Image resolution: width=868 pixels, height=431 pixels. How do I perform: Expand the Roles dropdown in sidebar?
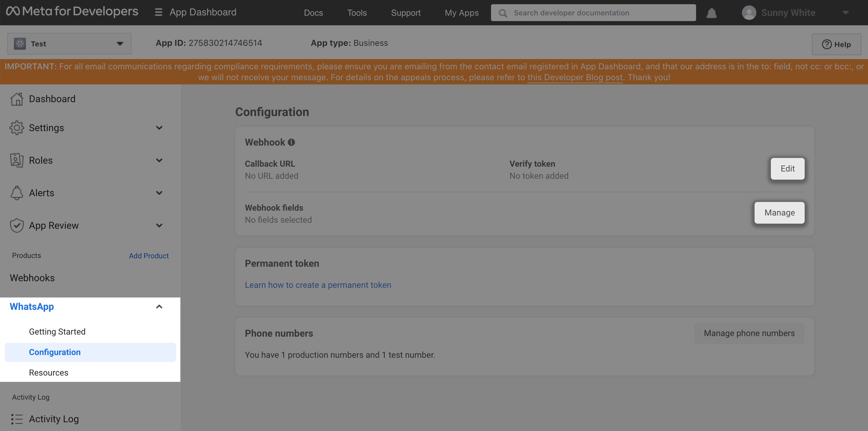159,160
